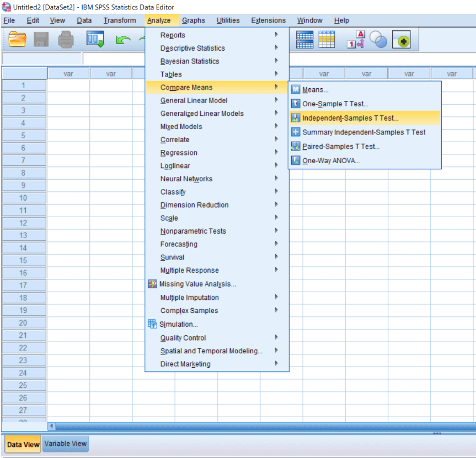This screenshot has height=458, width=476.
Task: Select the Loglinear menu entry
Action: (217, 165)
